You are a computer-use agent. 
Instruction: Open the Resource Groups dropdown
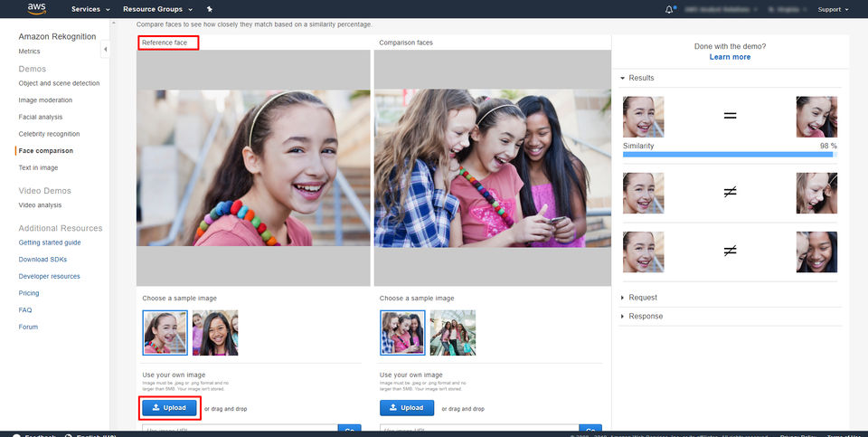pyautogui.click(x=157, y=9)
